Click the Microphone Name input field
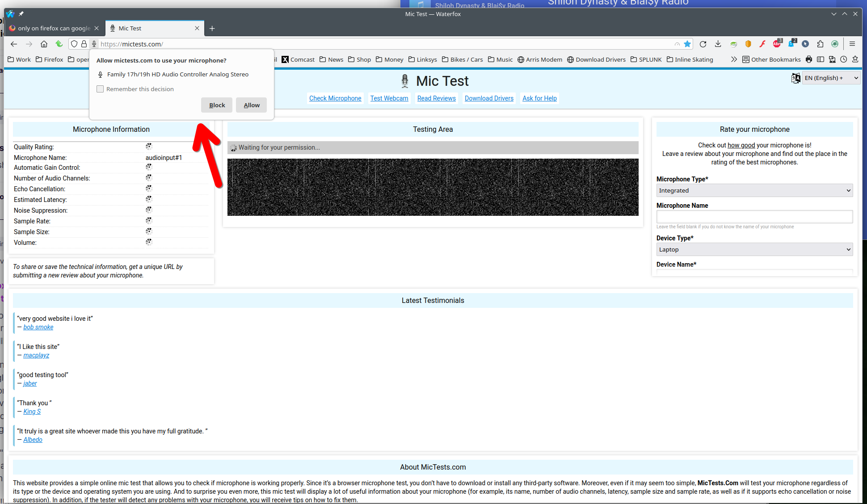The height and width of the screenshot is (504, 867). (754, 217)
